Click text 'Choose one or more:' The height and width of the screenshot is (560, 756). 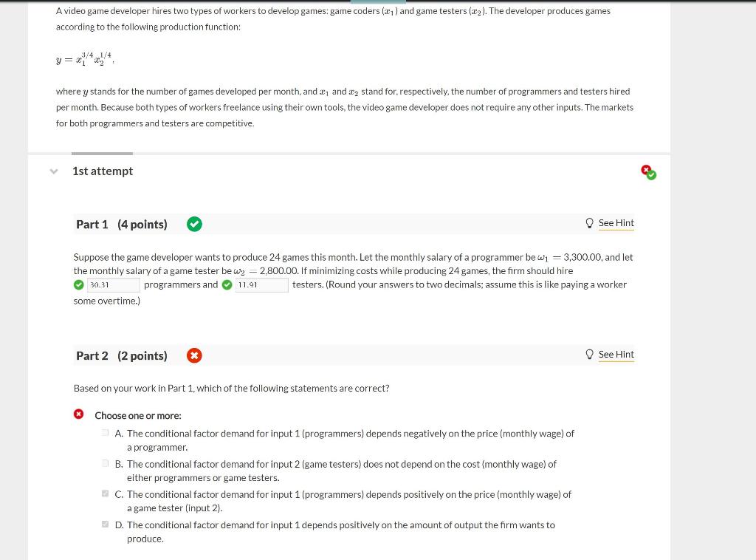point(138,415)
